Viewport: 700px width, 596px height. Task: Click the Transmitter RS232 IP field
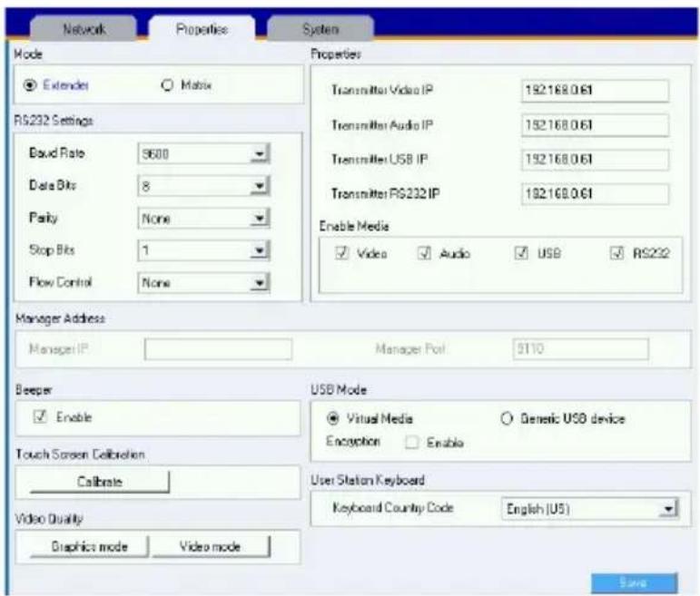point(595,194)
